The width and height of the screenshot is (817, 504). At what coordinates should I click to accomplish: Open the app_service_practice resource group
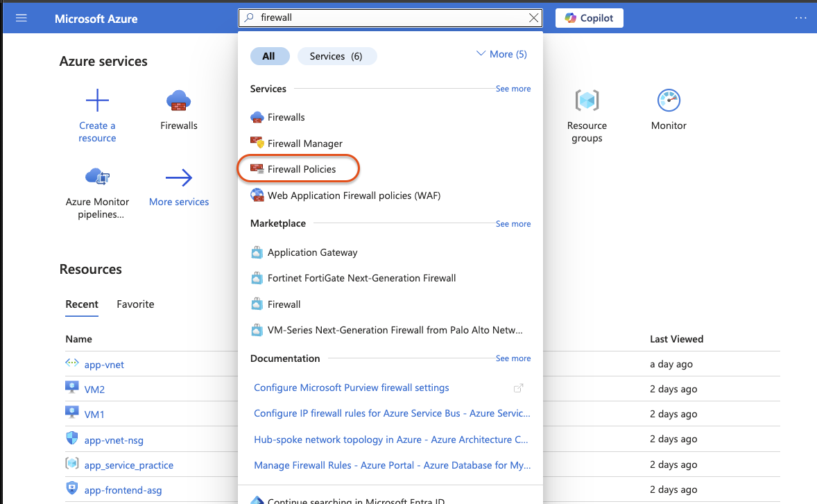[129, 465]
